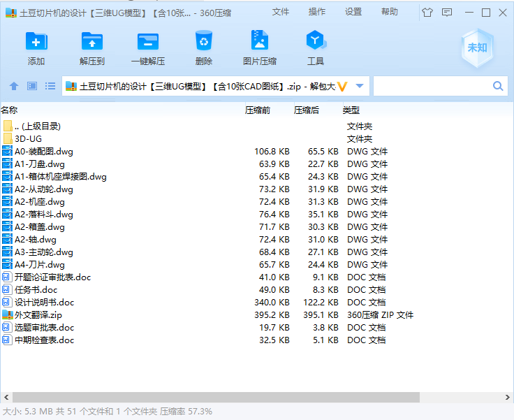514x420 pixels.
Task: Open the 操作 (Operations) menu
Action: point(317,12)
